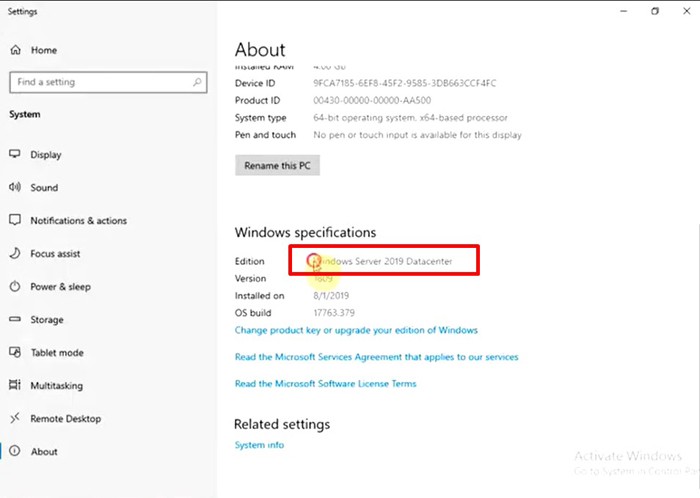Open Microsoft Software License Terms link

(325, 384)
